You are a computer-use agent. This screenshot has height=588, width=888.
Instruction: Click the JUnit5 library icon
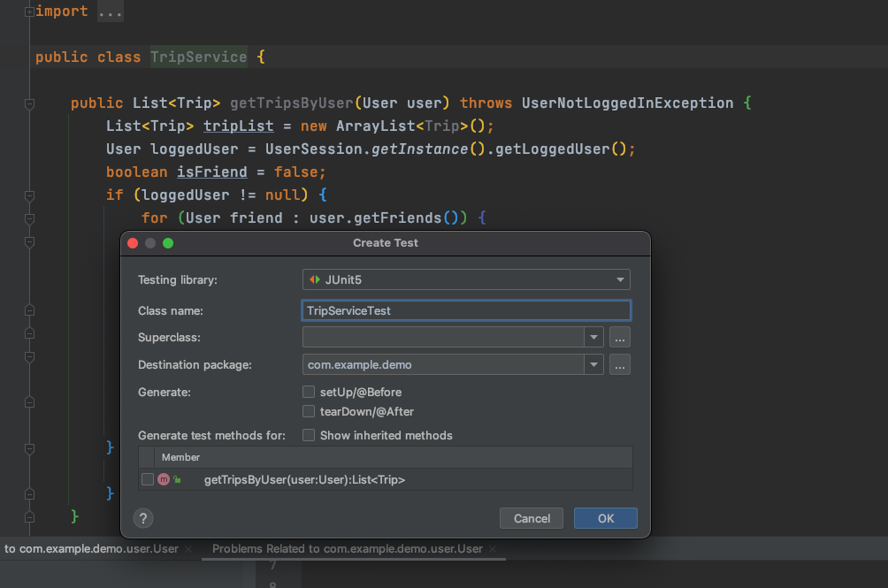point(315,279)
